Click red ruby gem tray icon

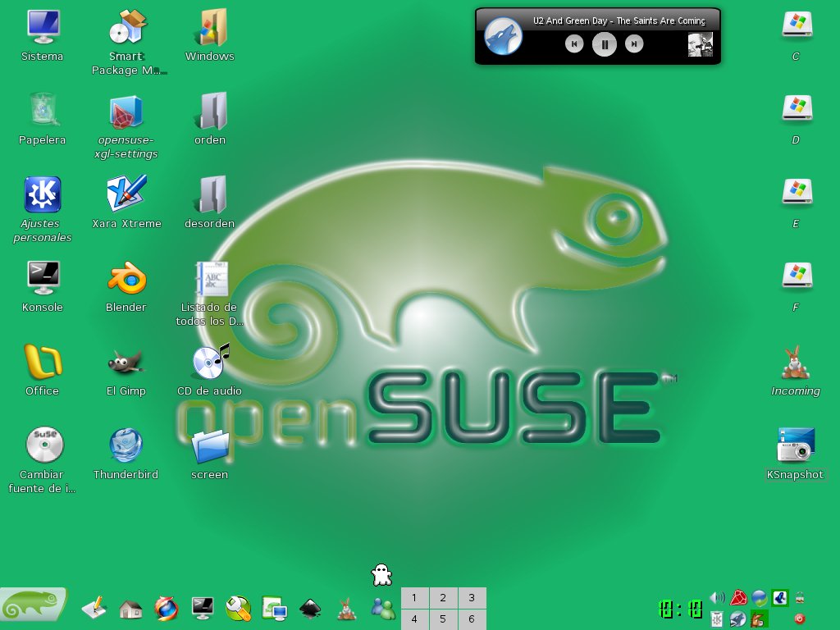click(x=738, y=597)
